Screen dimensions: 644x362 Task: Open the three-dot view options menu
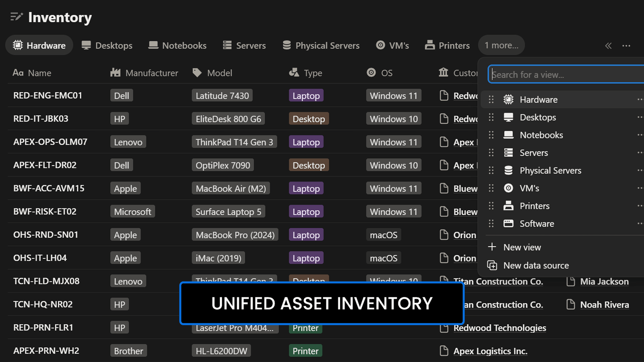click(626, 45)
